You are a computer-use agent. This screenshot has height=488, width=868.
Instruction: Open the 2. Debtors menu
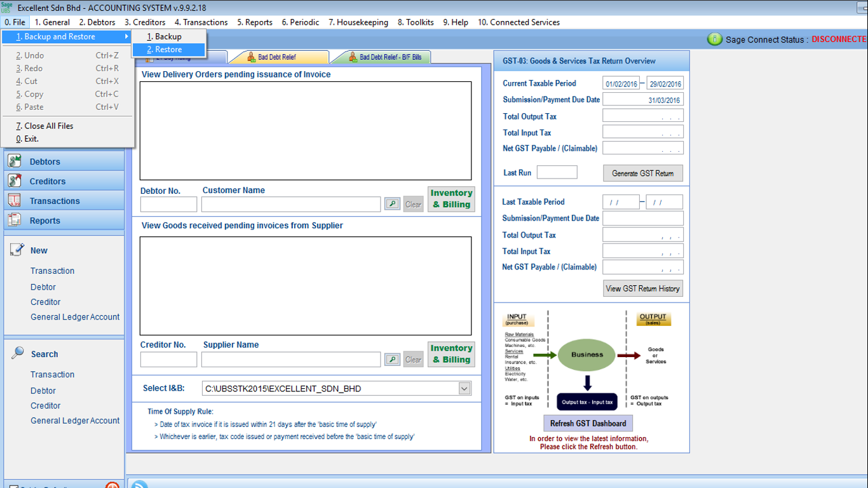(x=97, y=22)
